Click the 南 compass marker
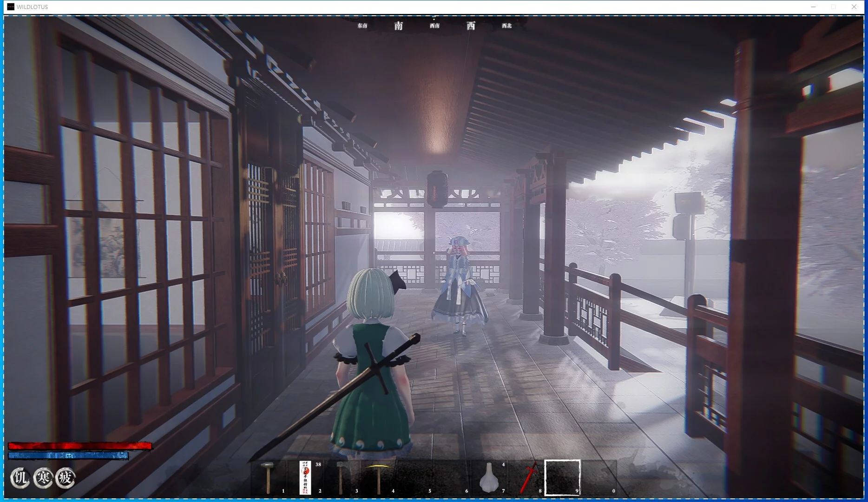 (x=399, y=26)
